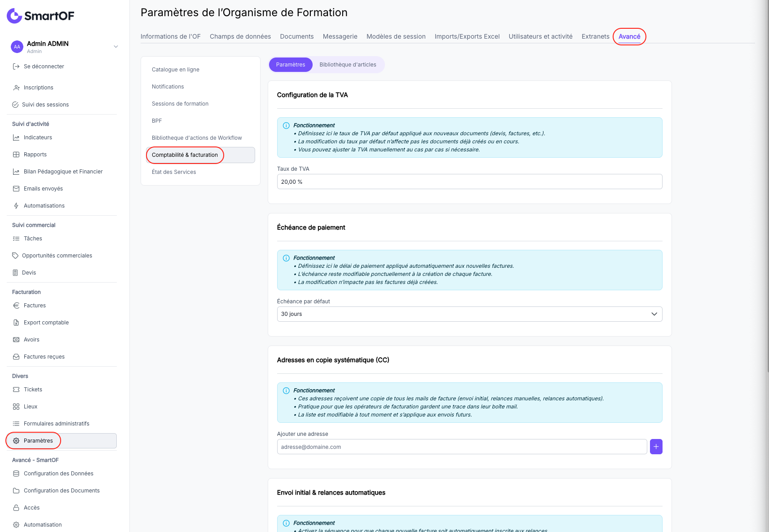Open Indicateurs chart icon in sidebar
Screen dimensions: 769x532
(16, 137)
